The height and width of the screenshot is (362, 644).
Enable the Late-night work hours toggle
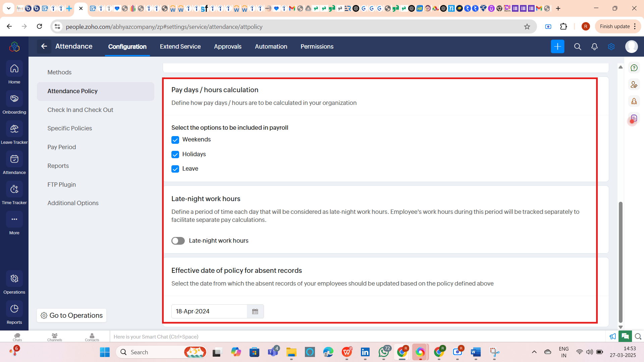point(178,241)
